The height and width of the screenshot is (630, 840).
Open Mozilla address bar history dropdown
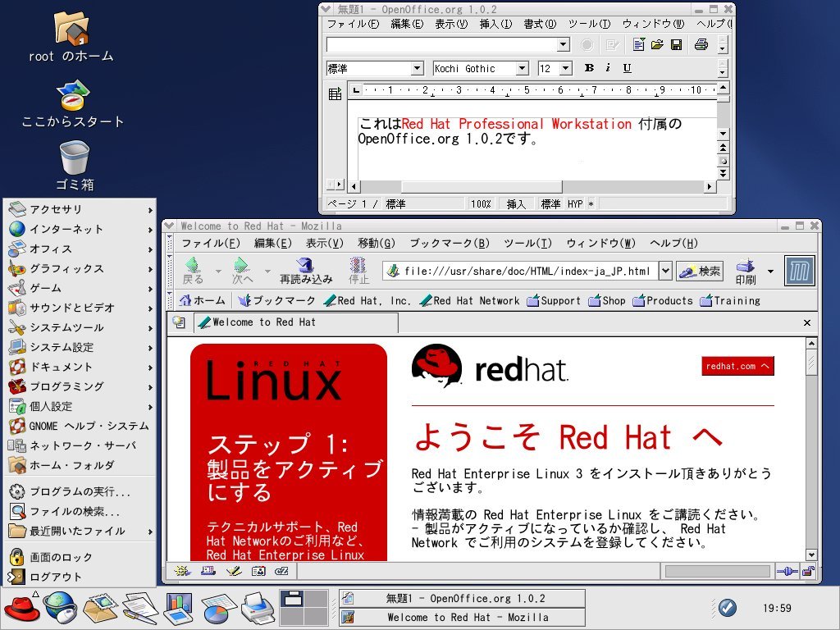click(x=664, y=271)
